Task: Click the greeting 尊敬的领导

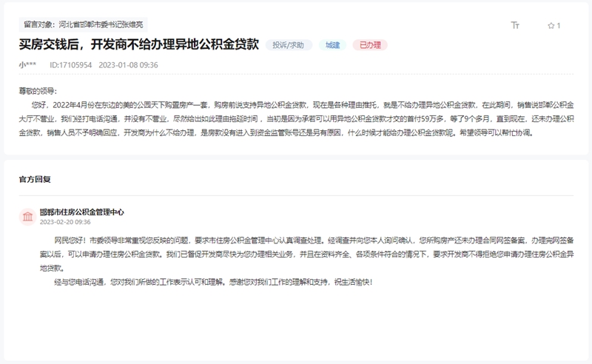Action: coord(38,91)
